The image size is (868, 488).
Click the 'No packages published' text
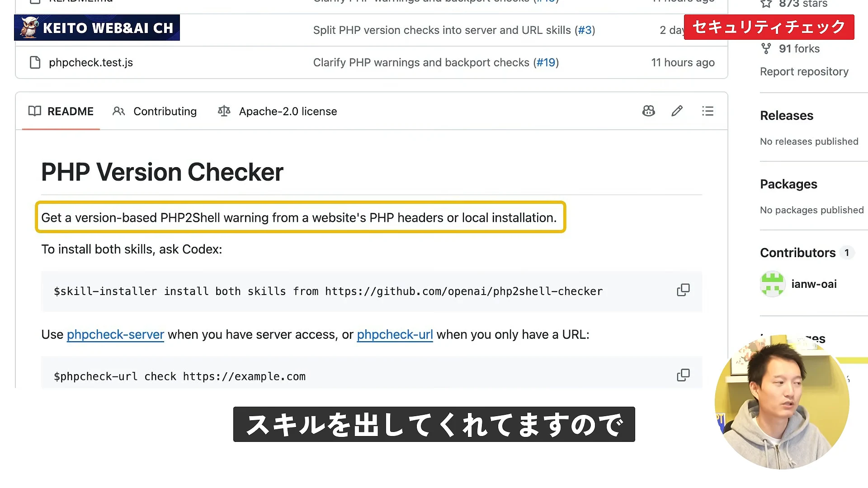pos(811,210)
